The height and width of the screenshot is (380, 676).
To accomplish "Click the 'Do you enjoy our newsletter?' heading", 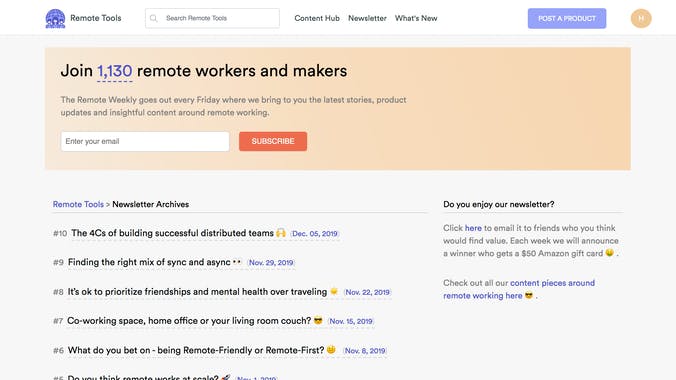I will point(499,204).
